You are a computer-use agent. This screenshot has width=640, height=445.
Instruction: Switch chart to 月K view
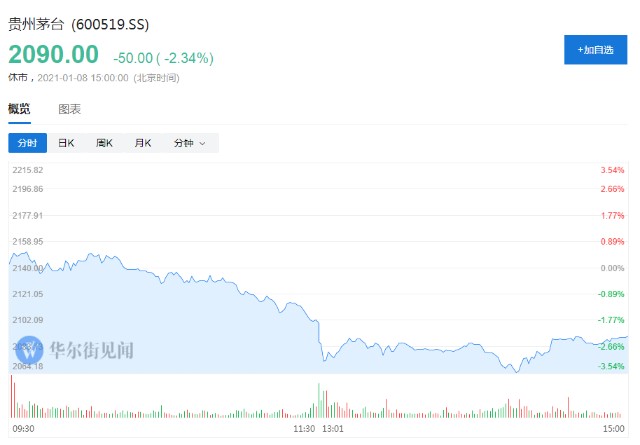pos(143,143)
